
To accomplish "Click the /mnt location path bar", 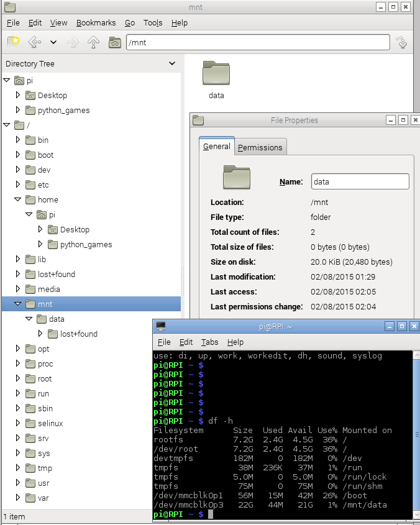I will (x=257, y=42).
